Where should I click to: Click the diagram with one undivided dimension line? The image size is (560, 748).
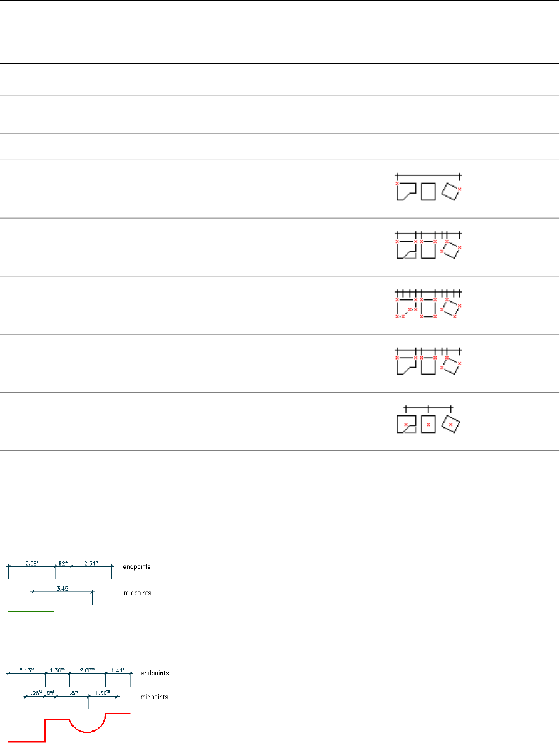point(428,187)
